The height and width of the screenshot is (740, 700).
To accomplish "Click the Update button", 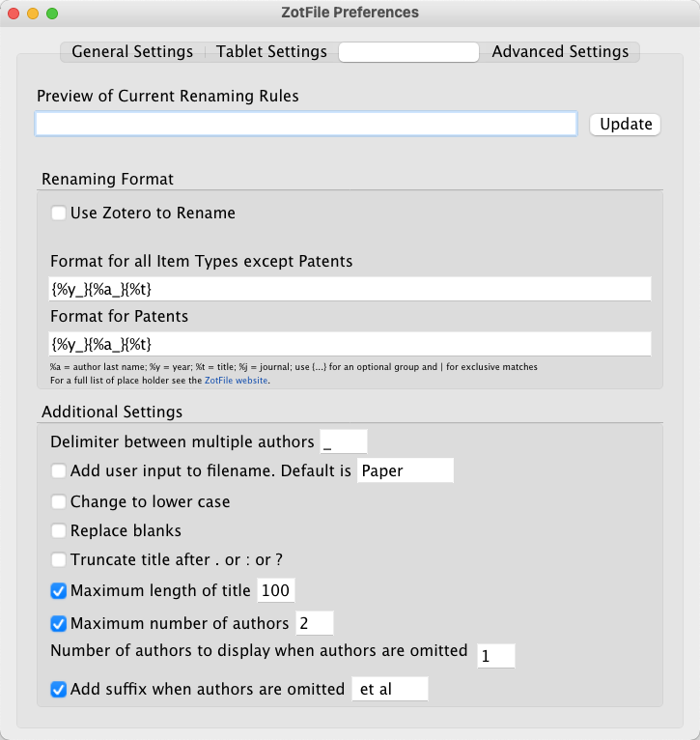I will pos(626,125).
